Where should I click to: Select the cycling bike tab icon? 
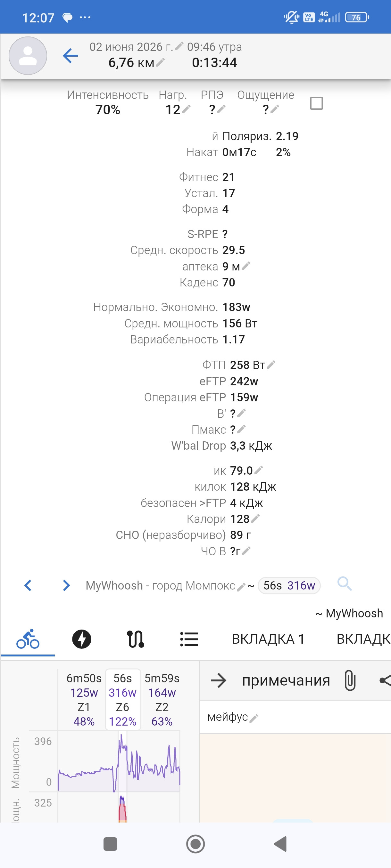[28, 639]
